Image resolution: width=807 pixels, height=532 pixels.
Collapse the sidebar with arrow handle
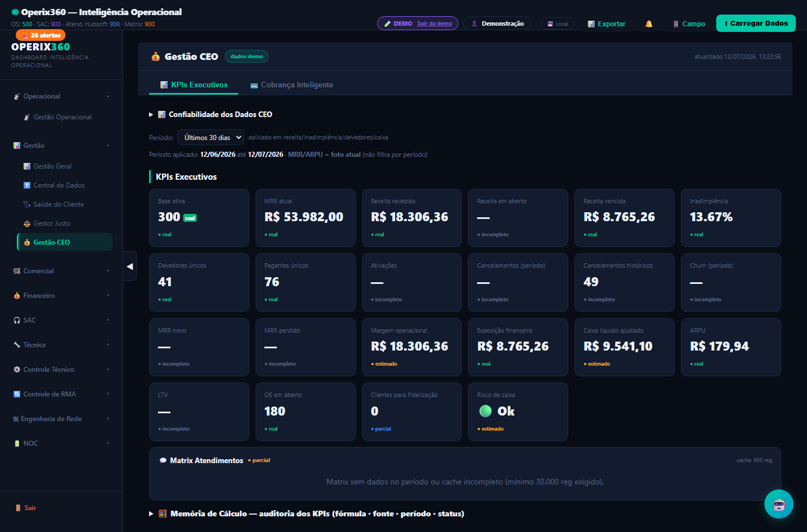130,266
